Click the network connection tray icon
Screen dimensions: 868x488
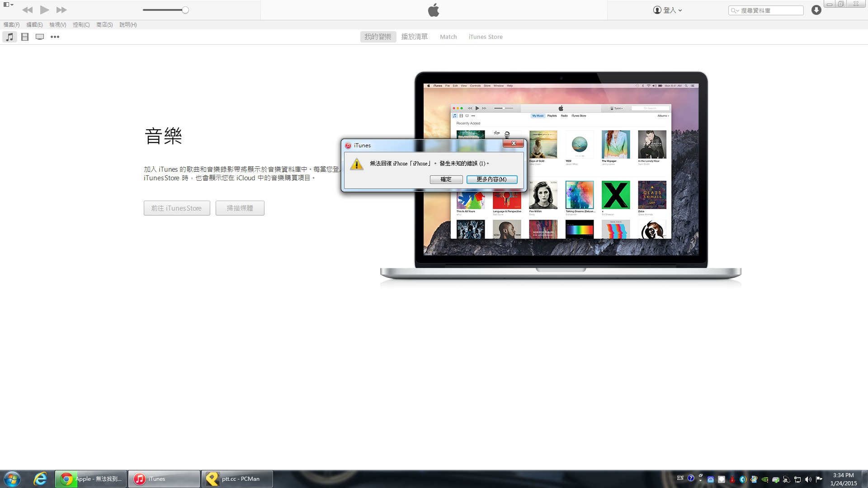point(797,479)
